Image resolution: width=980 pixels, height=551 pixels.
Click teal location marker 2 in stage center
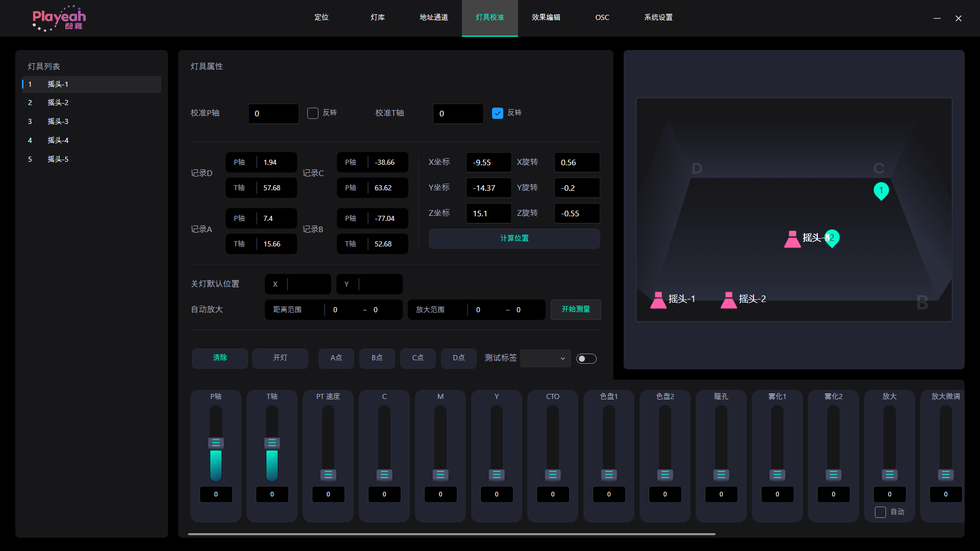832,238
